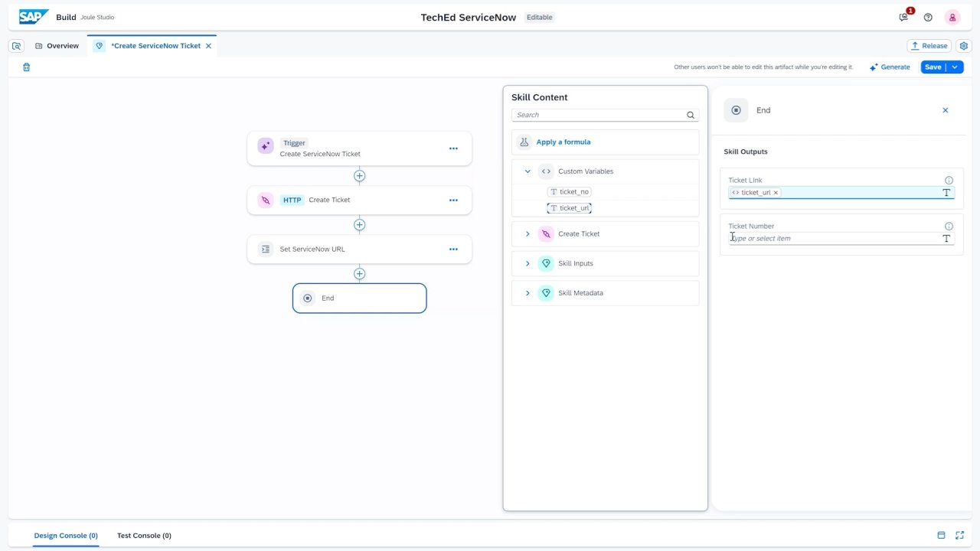
Task: Open options menu for Create Ticket step
Action: click(x=453, y=201)
